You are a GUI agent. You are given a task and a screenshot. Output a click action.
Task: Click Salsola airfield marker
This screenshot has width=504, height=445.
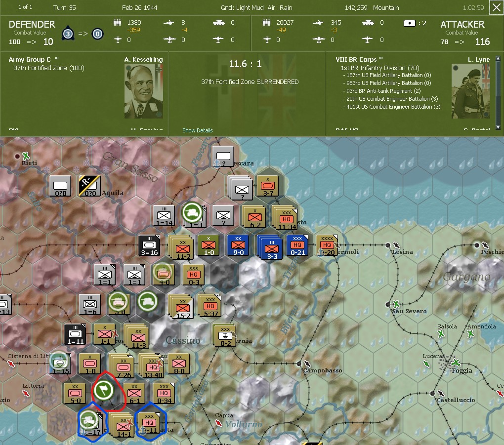tap(441, 334)
